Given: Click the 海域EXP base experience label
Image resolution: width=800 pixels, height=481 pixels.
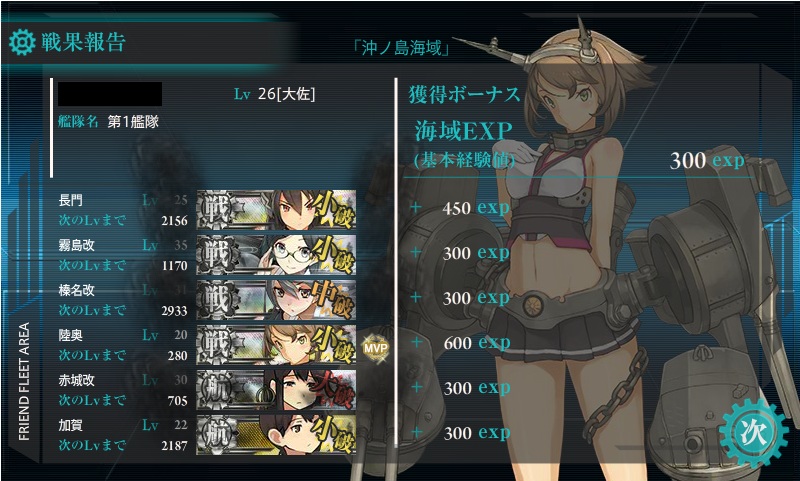Looking at the screenshot, I should [463, 131].
